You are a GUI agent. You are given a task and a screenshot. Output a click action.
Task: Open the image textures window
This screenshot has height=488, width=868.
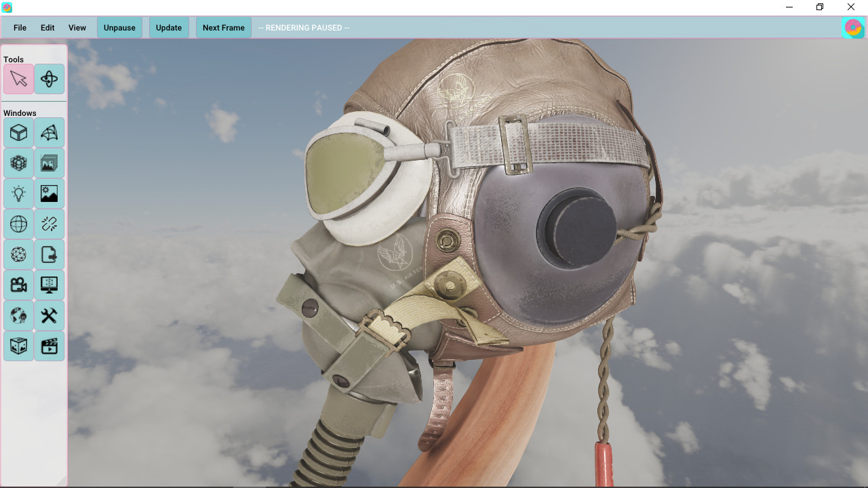[x=49, y=163]
